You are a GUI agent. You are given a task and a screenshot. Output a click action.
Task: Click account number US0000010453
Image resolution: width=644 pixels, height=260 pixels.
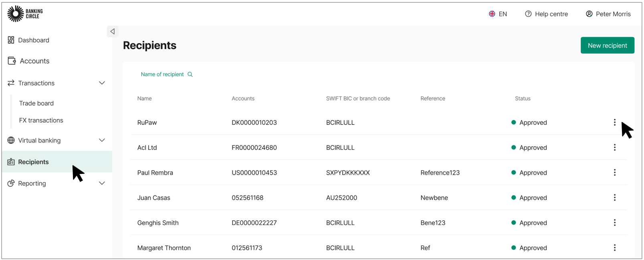click(254, 173)
